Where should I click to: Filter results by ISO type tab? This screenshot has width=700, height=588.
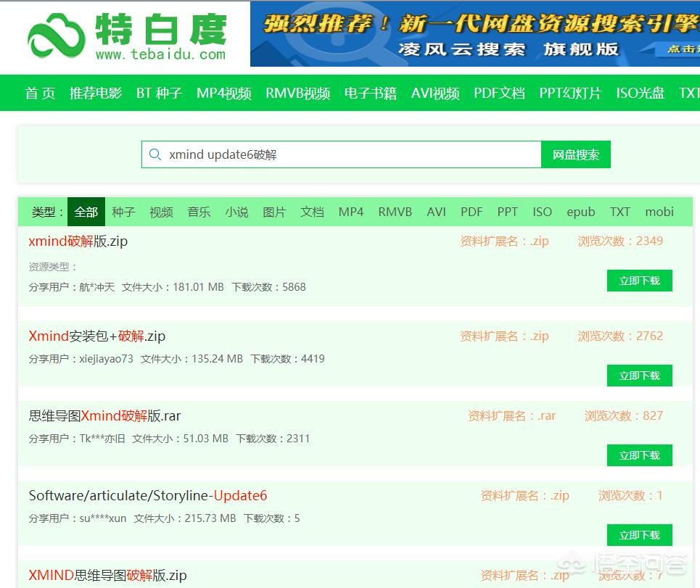pos(543,212)
